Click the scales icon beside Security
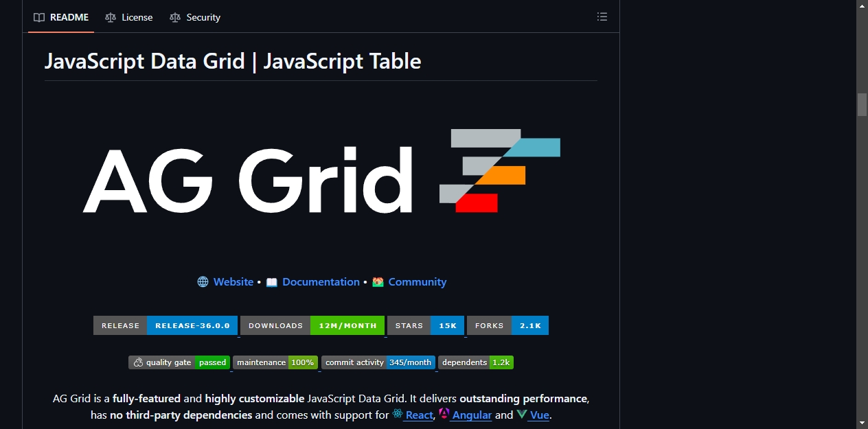Viewport: 868px width, 429px height. [x=175, y=17]
